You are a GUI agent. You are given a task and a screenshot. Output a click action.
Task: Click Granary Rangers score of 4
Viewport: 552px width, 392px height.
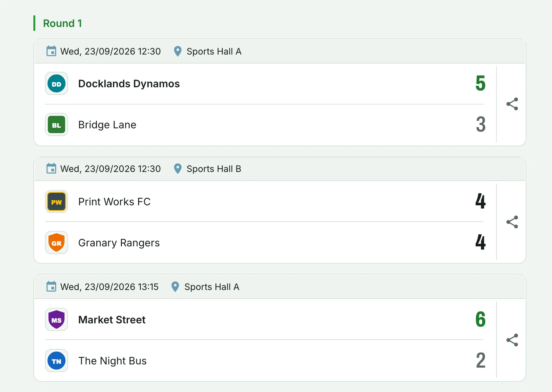coord(480,243)
